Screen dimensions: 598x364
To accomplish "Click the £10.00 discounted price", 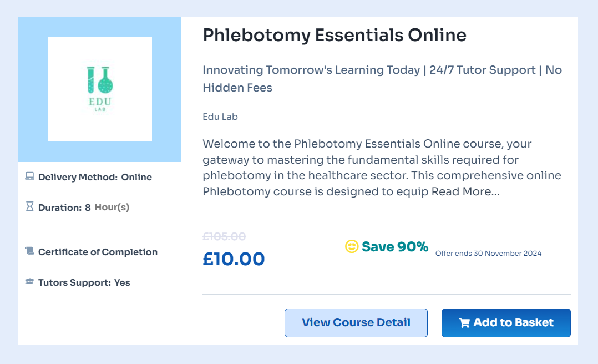I will click(234, 259).
